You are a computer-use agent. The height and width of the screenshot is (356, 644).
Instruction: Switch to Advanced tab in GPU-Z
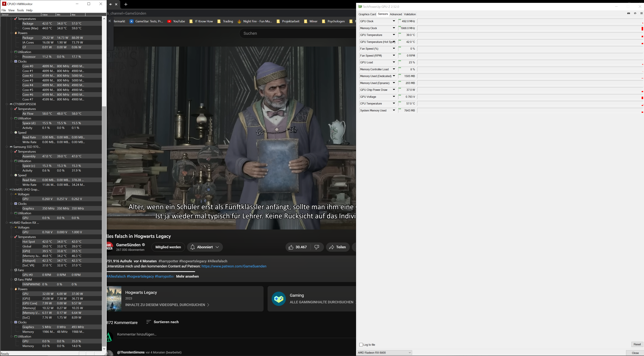396,14
